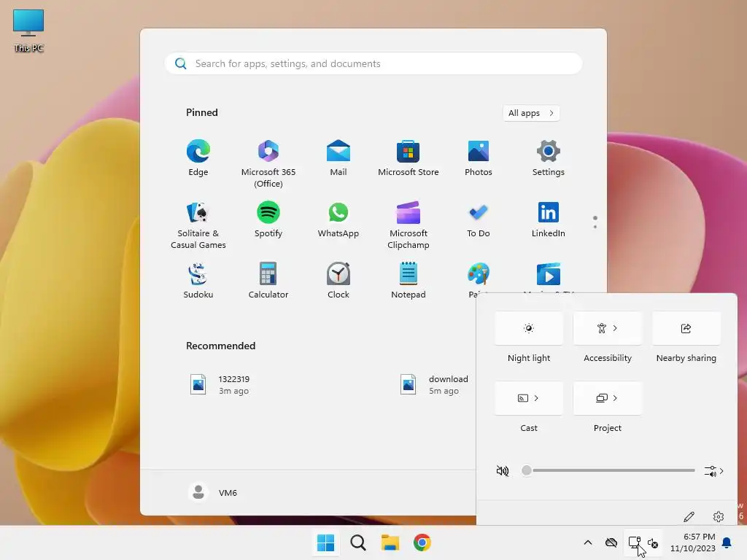
Task: Launch the Photos app
Action: click(x=479, y=158)
